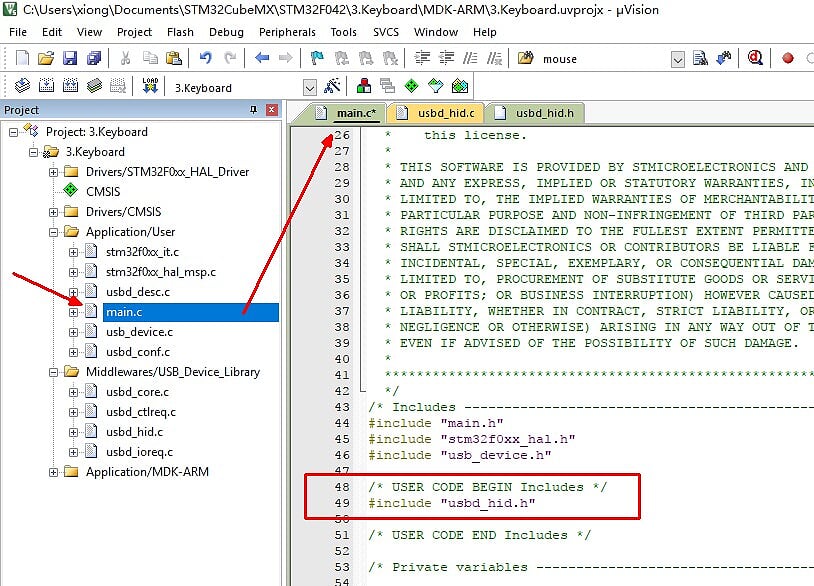Expand the Drivers/STM32F0xx_HAL_Driver folder
The width and height of the screenshot is (814, 586).
tap(54, 172)
